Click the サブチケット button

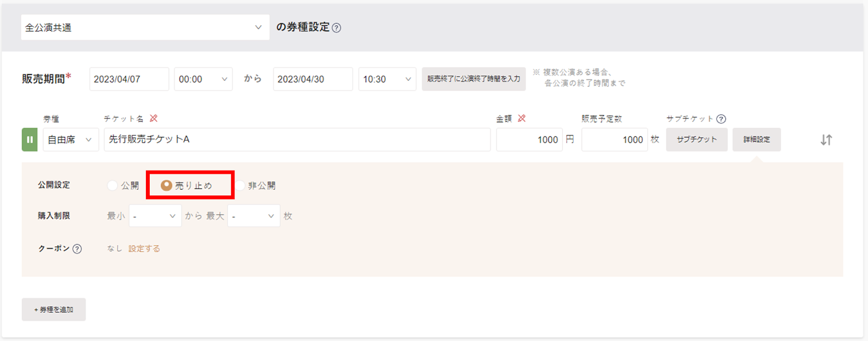(697, 140)
